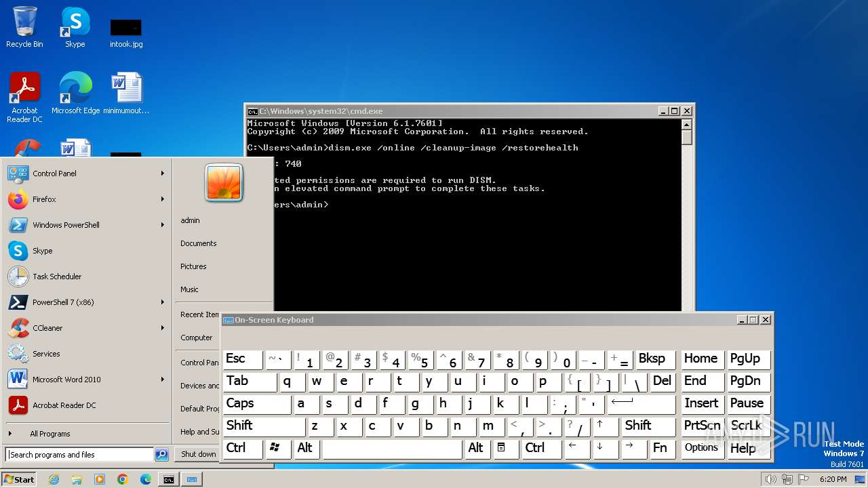Image resolution: width=868 pixels, height=488 pixels.
Task: Open Windows PowerShell from Start menu
Action: pyautogui.click(x=87, y=225)
